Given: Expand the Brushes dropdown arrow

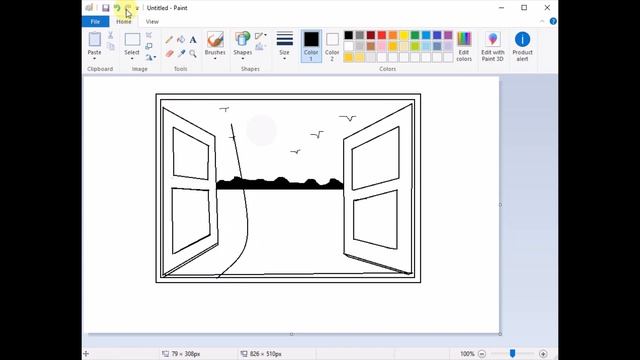Looking at the screenshot, I should click(215, 59).
